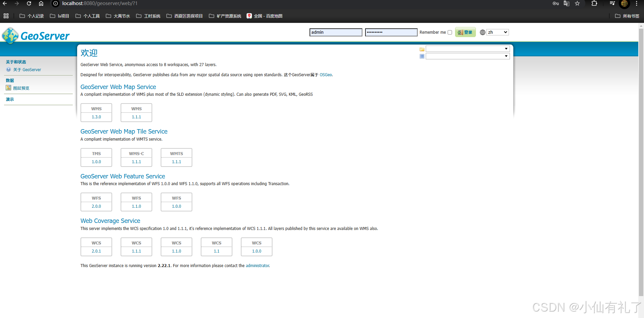
Task: Click the 演示 sidebar heading
Action: coord(10,99)
